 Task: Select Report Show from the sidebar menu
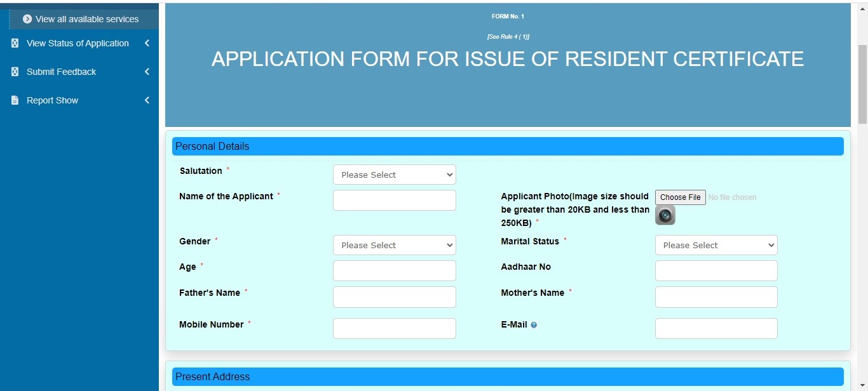(x=51, y=100)
